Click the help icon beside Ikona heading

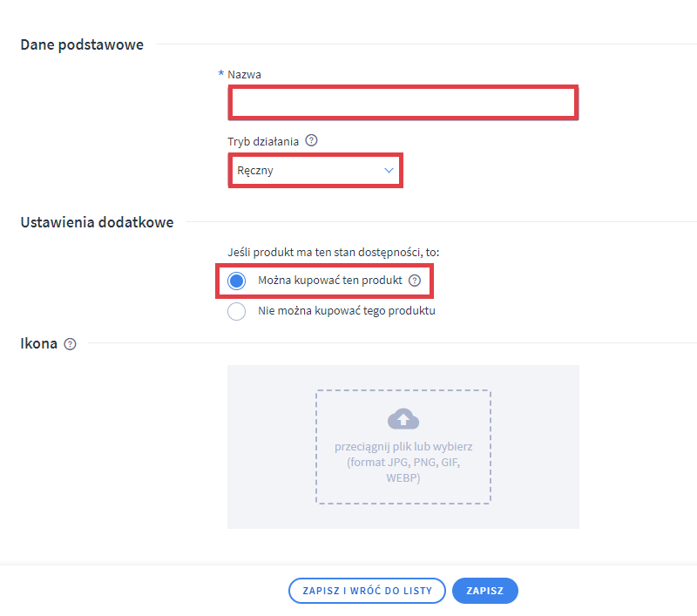(x=71, y=344)
